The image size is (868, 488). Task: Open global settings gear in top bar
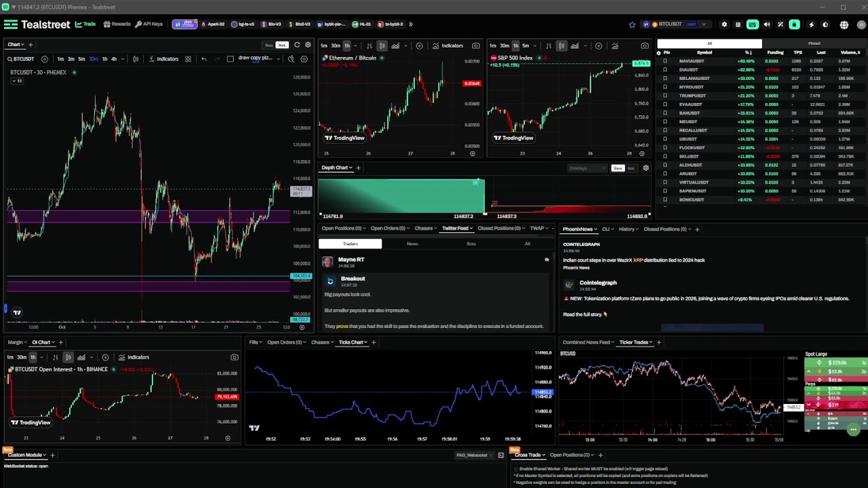pyautogui.click(x=724, y=24)
